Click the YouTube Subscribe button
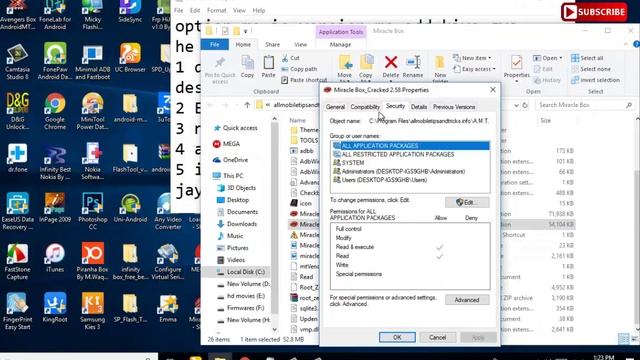 594,12
